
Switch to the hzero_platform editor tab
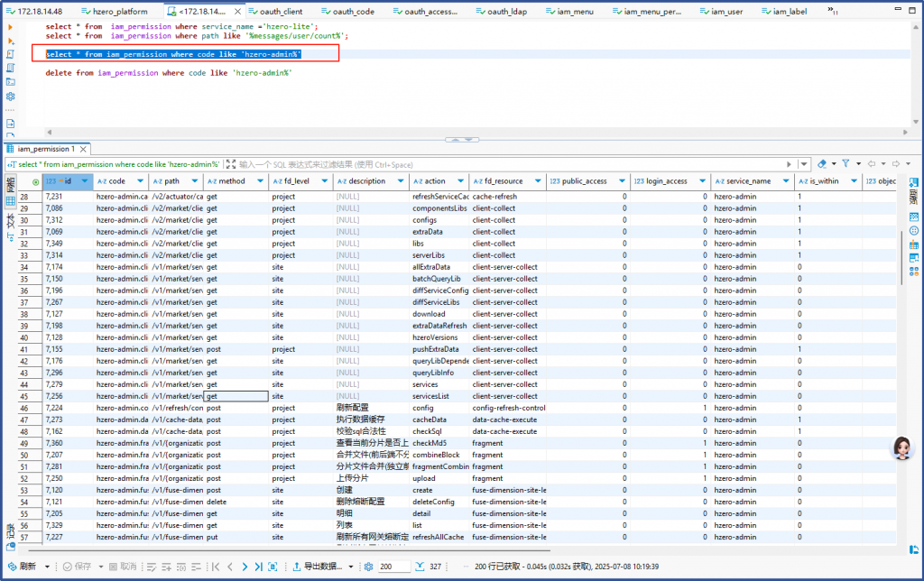coord(120,11)
